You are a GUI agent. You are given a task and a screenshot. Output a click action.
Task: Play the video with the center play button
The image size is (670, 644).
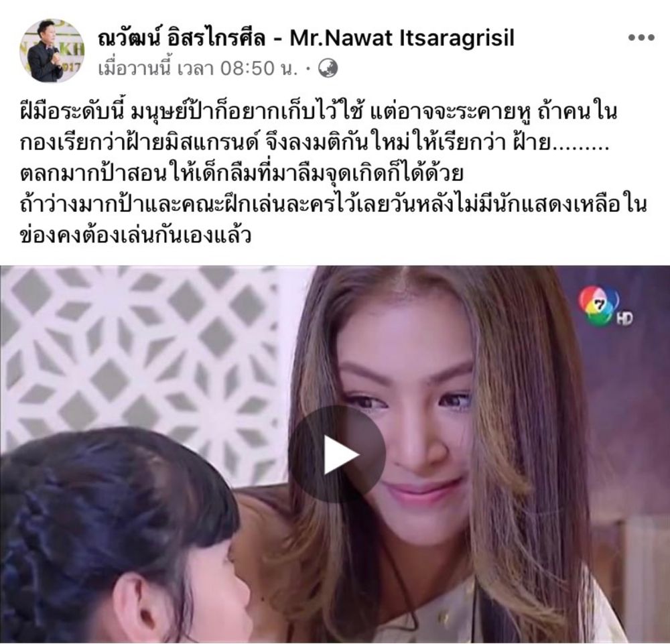coord(337,455)
